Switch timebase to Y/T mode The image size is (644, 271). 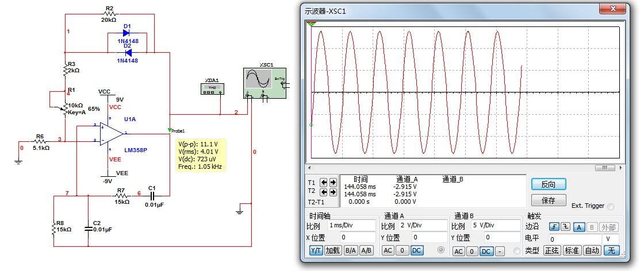[x=316, y=251]
